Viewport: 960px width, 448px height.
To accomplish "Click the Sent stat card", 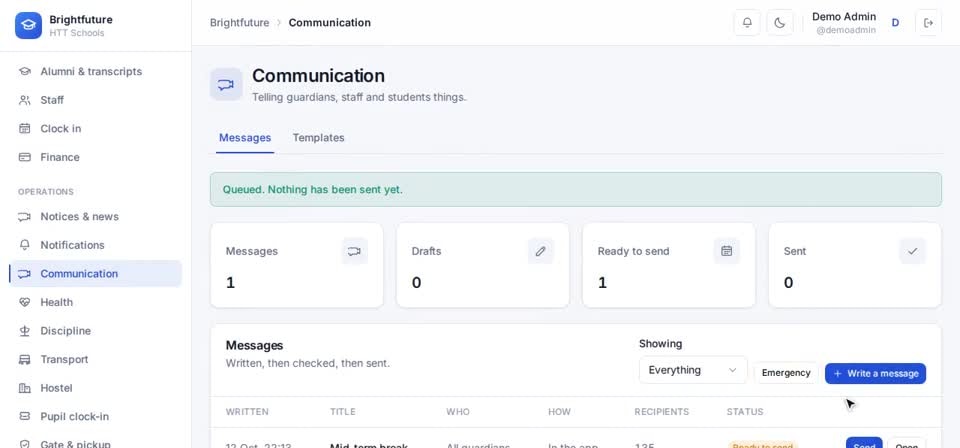I will pyautogui.click(x=855, y=265).
